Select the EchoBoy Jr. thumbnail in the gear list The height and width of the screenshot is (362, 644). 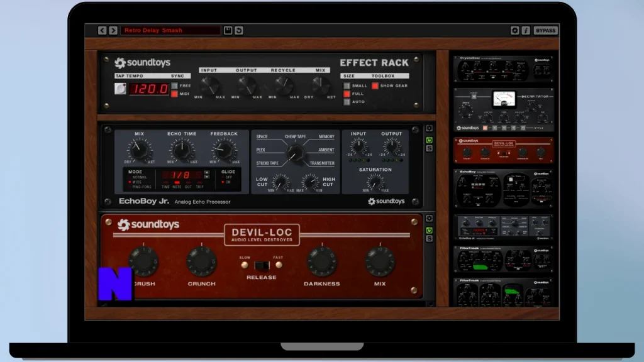pos(504,228)
